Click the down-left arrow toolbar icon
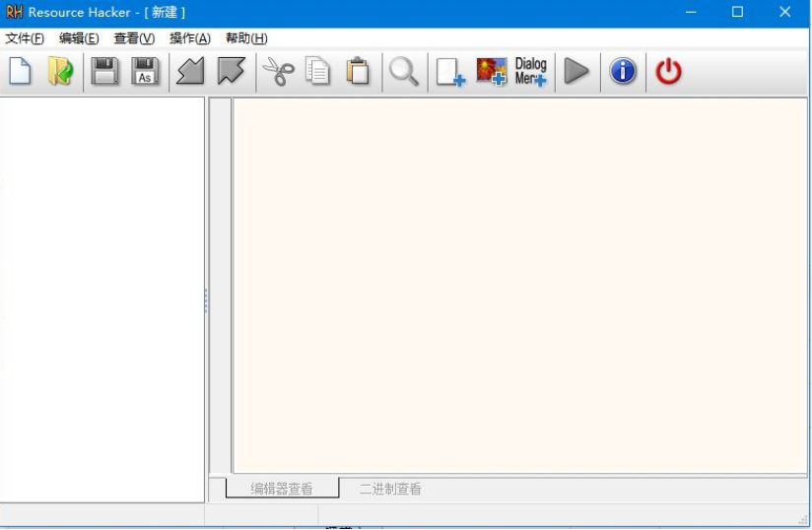Image resolution: width=812 pixels, height=530 pixels. point(190,72)
